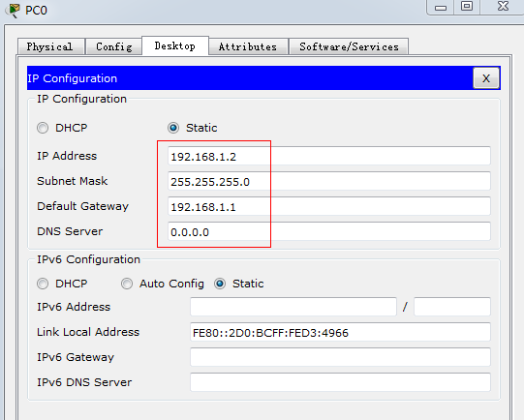Select the IPv4 Static radio button

[x=173, y=128]
